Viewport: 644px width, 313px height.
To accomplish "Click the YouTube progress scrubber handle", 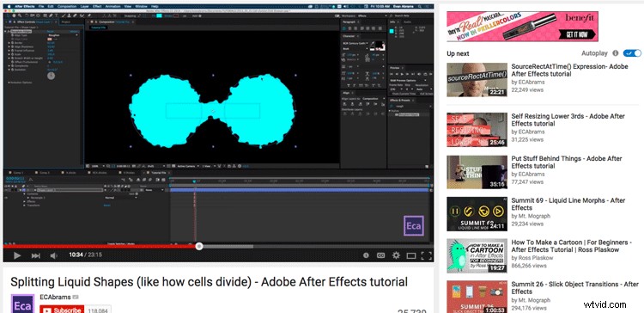I will pyautogui.click(x=199, y=247).
